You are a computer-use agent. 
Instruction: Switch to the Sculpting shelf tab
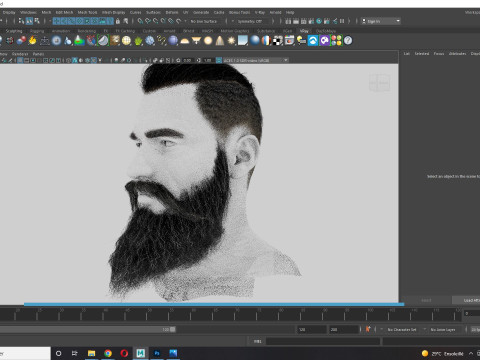14,31
